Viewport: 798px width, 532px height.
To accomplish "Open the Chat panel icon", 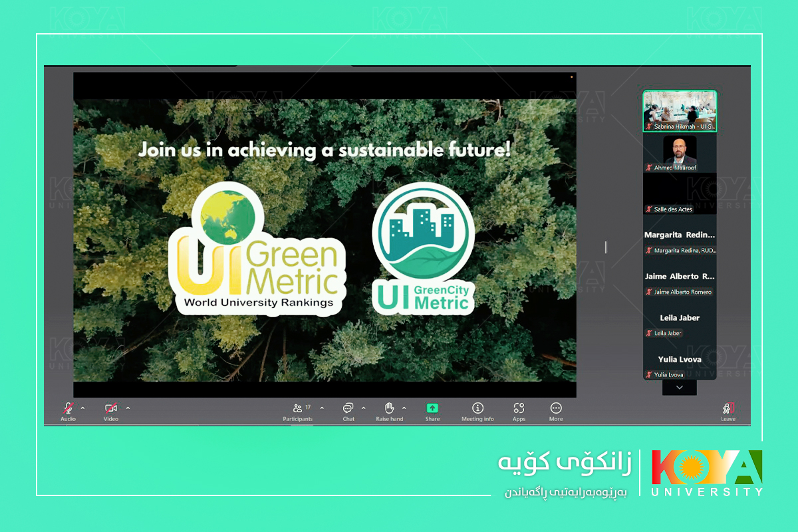I will click(348, 408).
